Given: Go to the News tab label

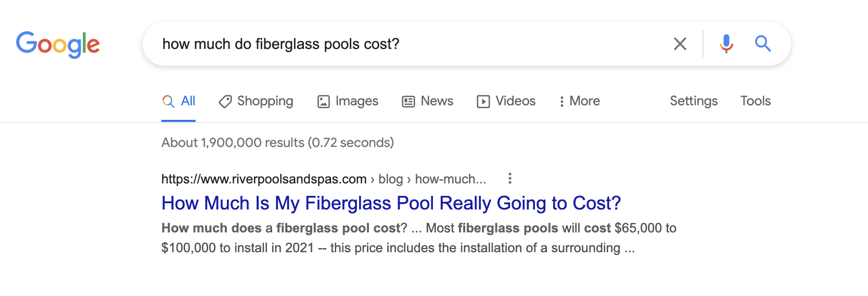Looking at the screenshot, I should click(x=437, y=101).
